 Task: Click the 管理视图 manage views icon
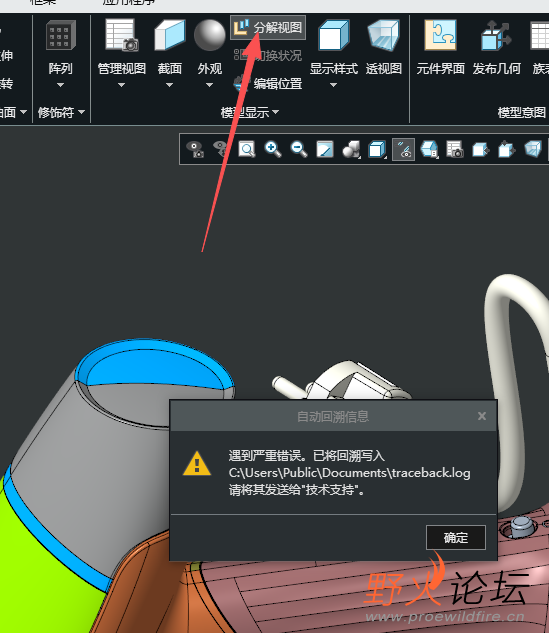(122, 36)
